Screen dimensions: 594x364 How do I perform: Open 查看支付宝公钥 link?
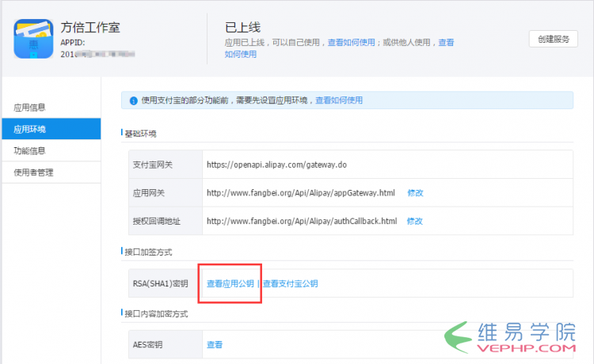click(291, 284)
